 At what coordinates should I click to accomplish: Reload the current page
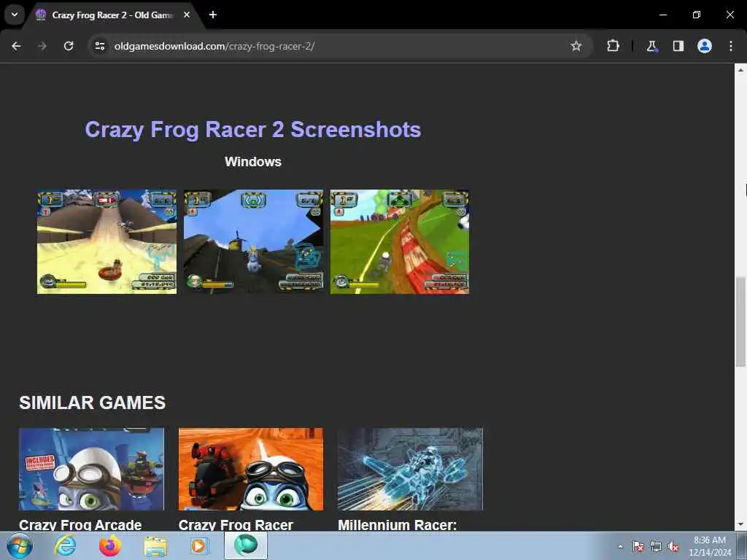click(69, 46)
